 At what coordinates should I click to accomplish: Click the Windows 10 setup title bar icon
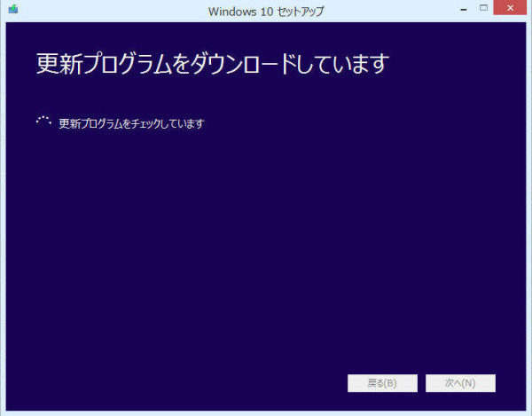pos(13,9)
